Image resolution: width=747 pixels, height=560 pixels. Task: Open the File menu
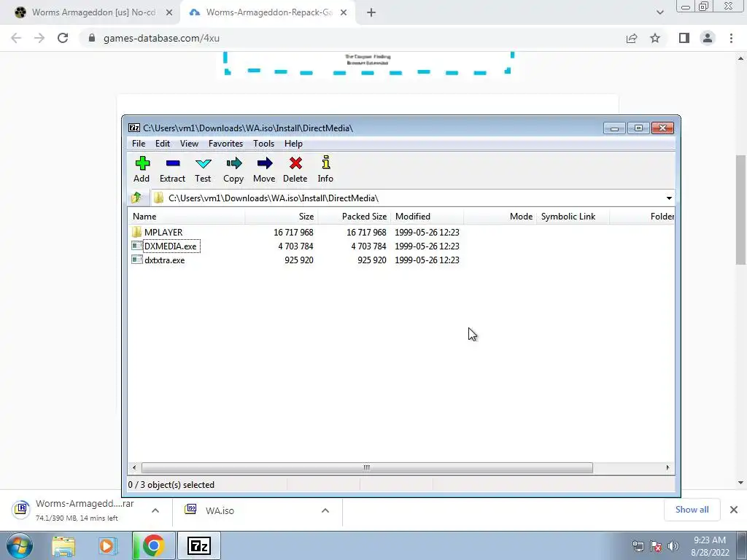click(x=139, y=144)
